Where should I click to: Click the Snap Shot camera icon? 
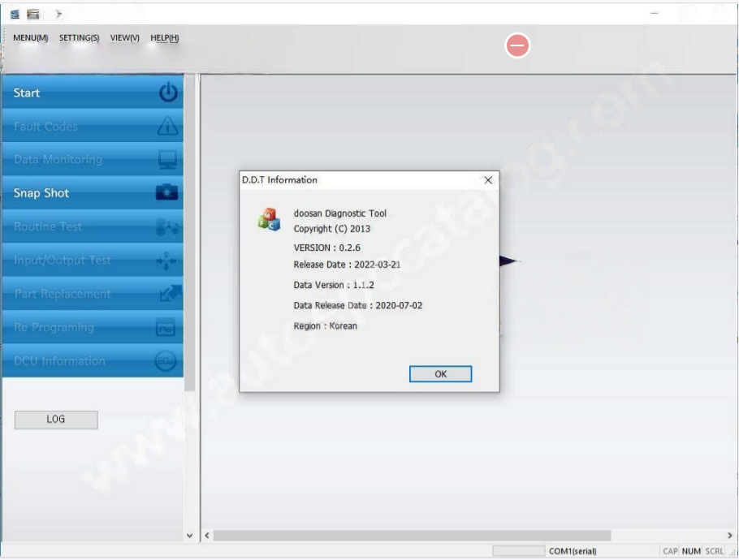[x=167, y=193]
